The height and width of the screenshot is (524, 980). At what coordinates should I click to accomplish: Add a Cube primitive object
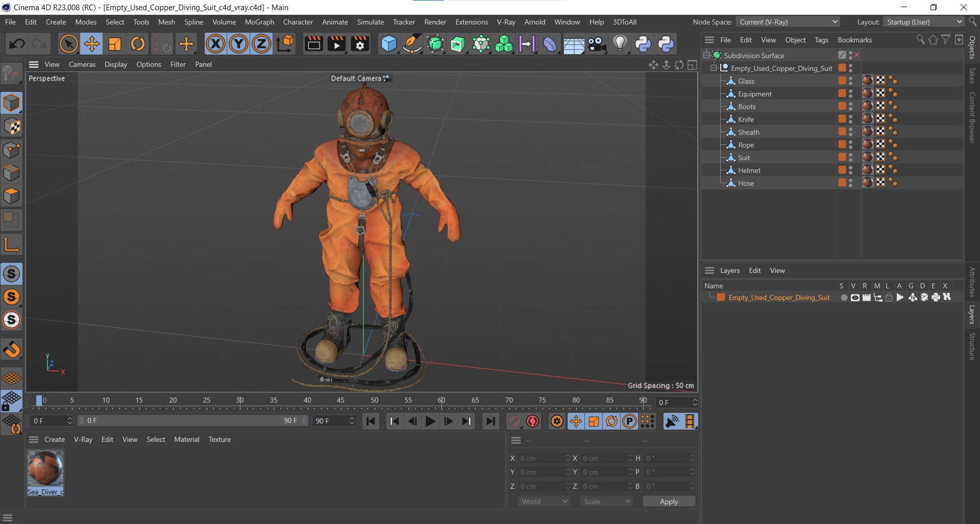pyautogui.click(x=388, y=44)
